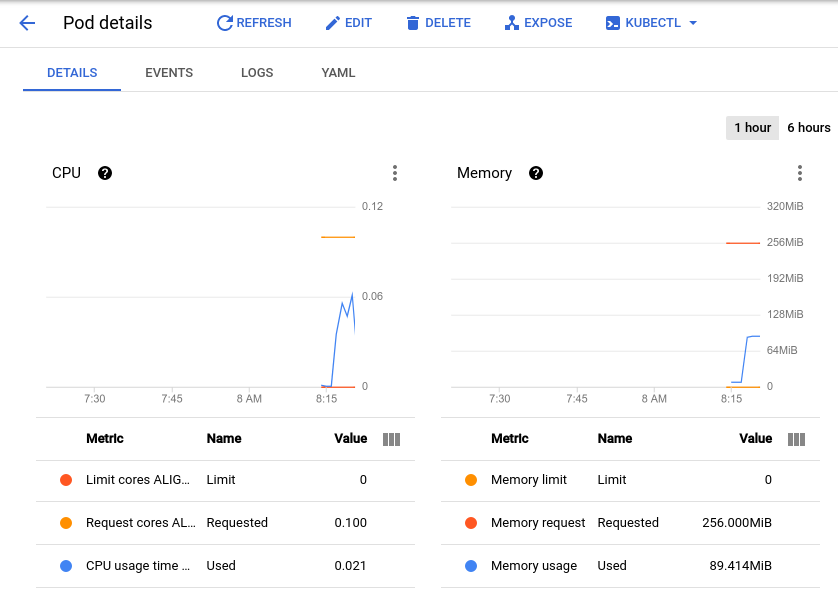Switch to the YAML tab
Image resolution: width=838 pixels, height=602 pixels.
pos(338,73)
